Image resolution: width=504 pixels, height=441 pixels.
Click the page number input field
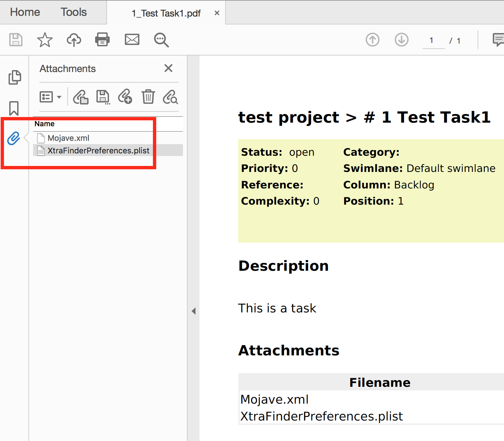(x=433, y=40)
